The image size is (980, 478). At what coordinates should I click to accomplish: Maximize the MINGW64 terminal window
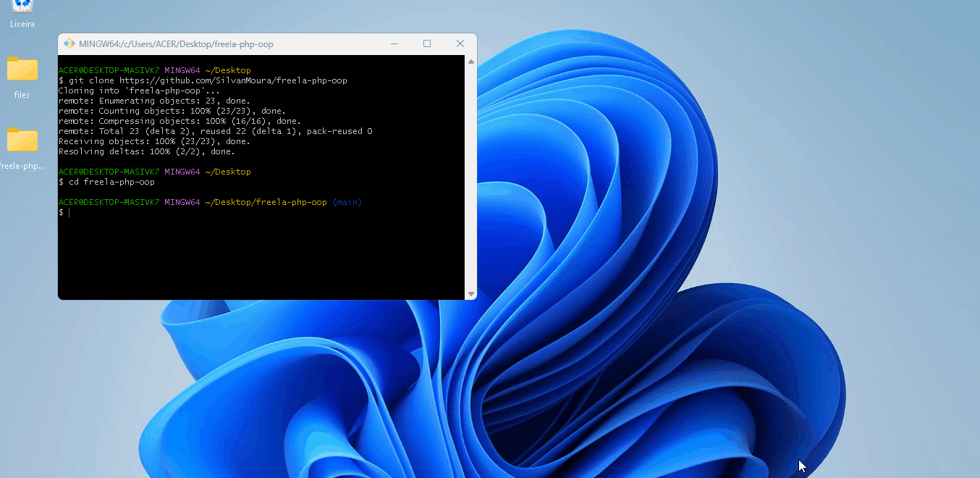[x=427, y=43]
